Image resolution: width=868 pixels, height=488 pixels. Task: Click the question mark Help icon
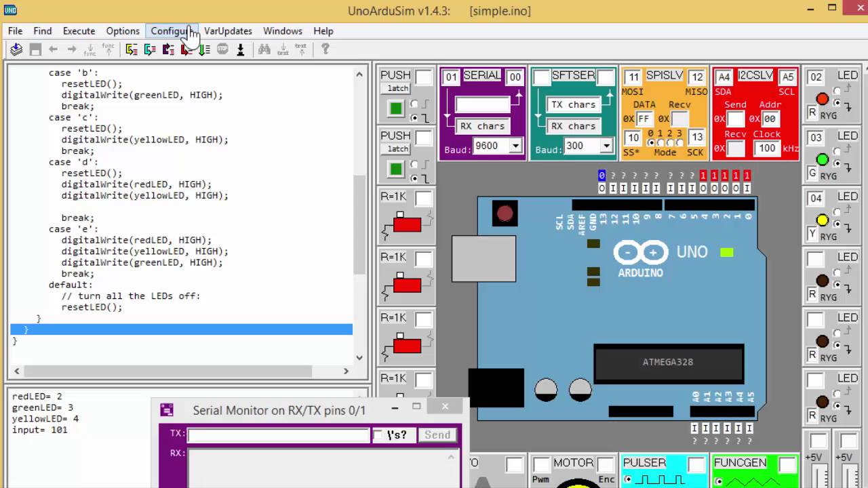pos(325,49)
